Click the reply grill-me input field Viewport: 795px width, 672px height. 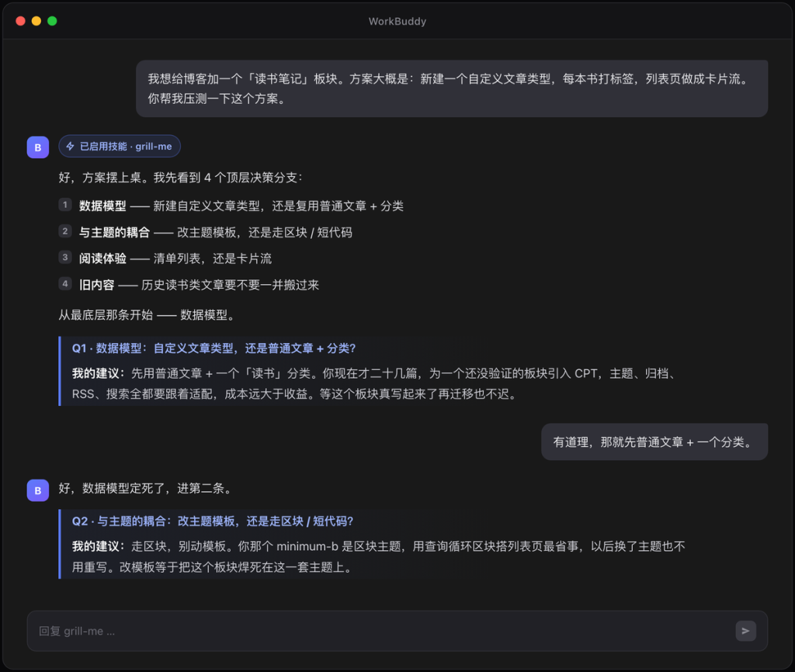(x=397, y=631)
